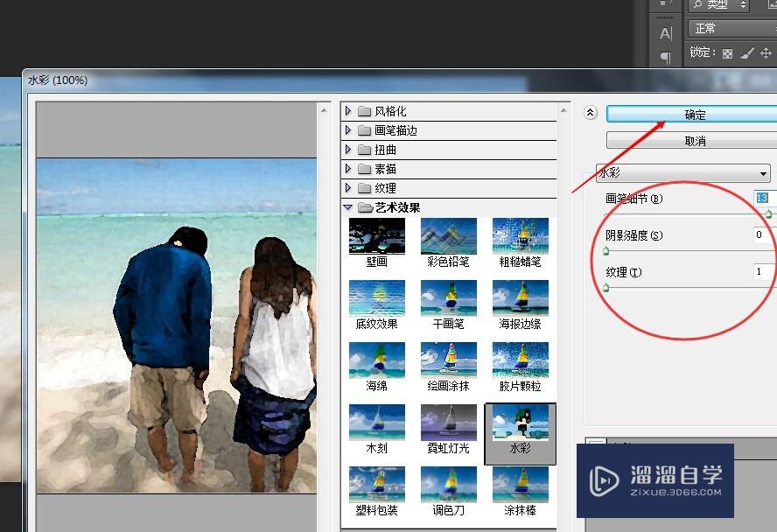Open the Character panel icon
Screen dimensions: 777x532
point(666,33)
